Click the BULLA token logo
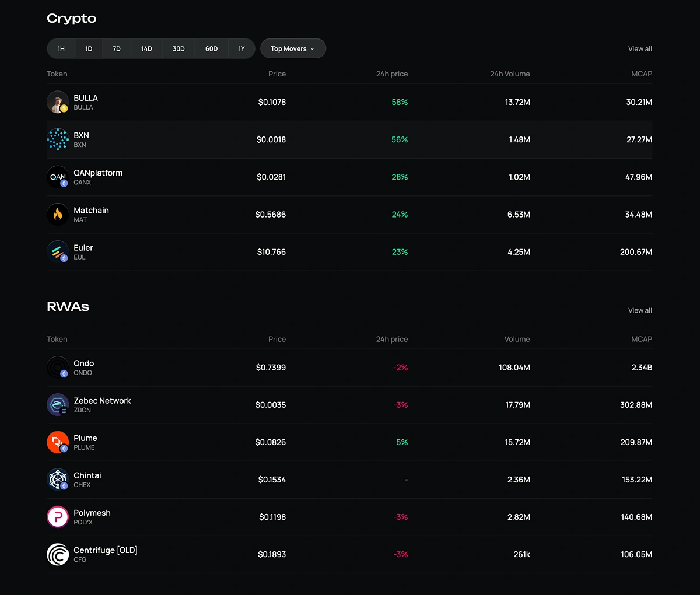700x595 pixels. coord(58,101)
